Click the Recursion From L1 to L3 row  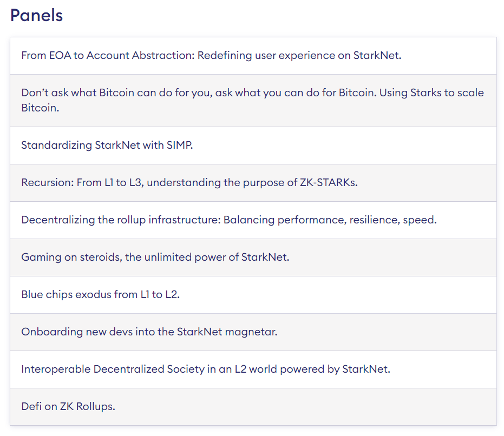coord(253,183)
